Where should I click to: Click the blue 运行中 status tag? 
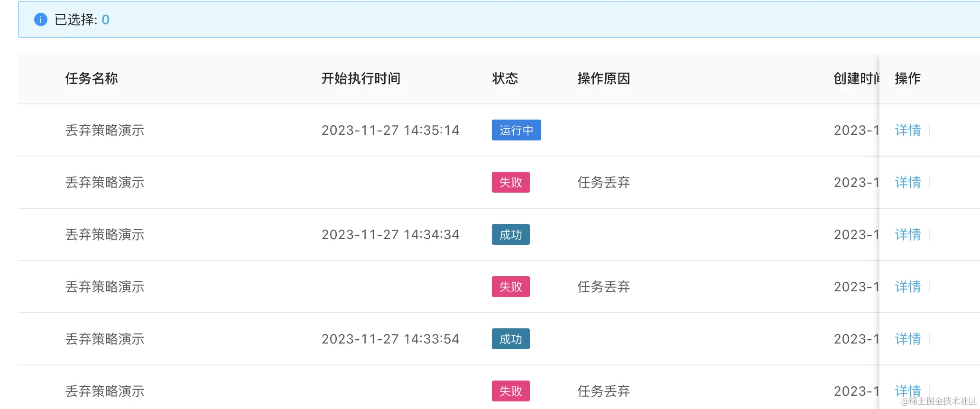click(x=516, y=130)
